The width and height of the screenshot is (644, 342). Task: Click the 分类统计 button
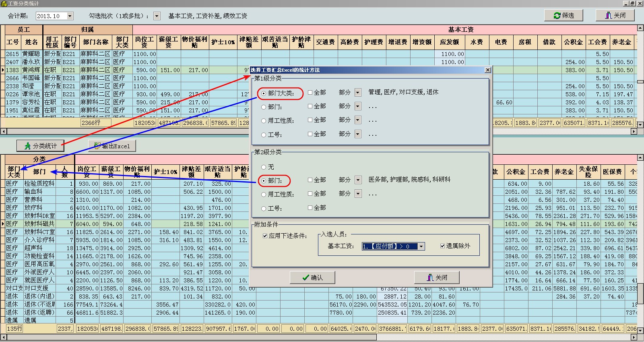pyautogui.click(x=40, y=146)
